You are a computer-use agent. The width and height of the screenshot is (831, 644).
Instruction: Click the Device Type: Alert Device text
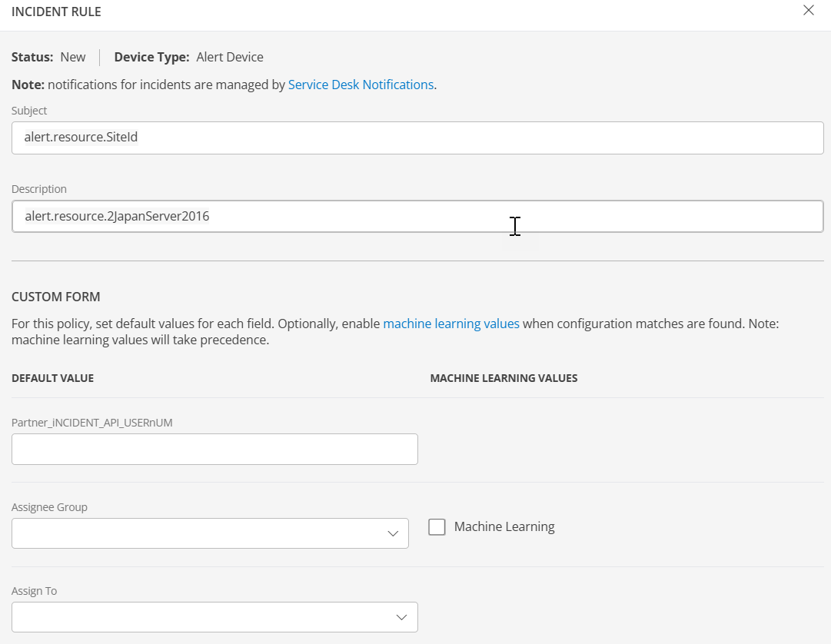[188, 57]
